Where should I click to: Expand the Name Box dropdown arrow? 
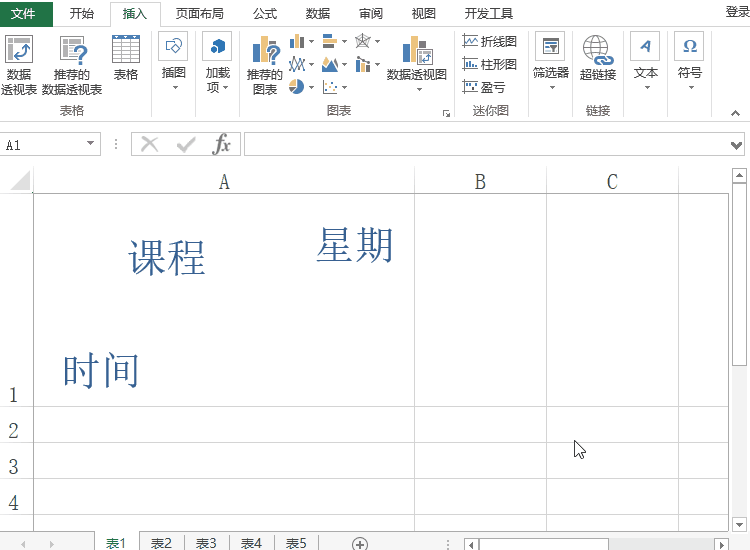click(x=90, y=143)
